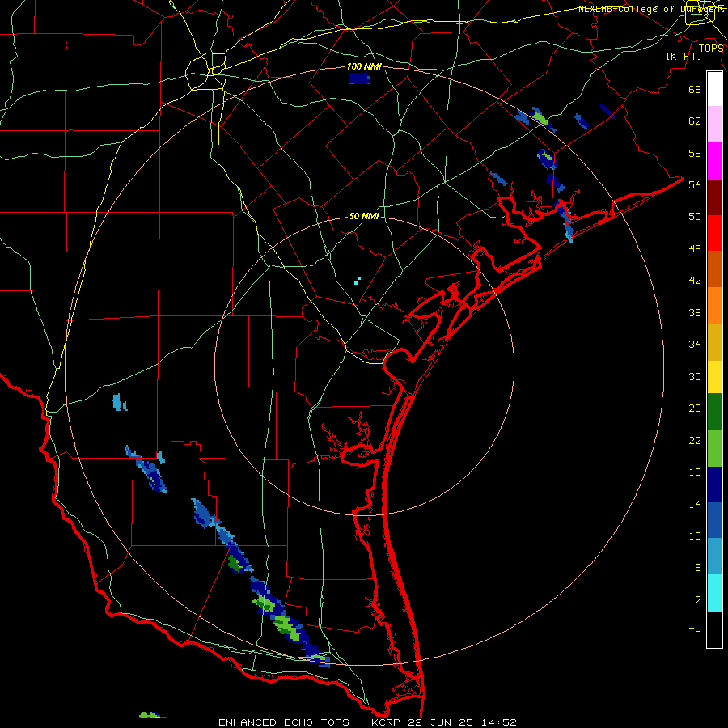Click the legend value "66"

695,89
